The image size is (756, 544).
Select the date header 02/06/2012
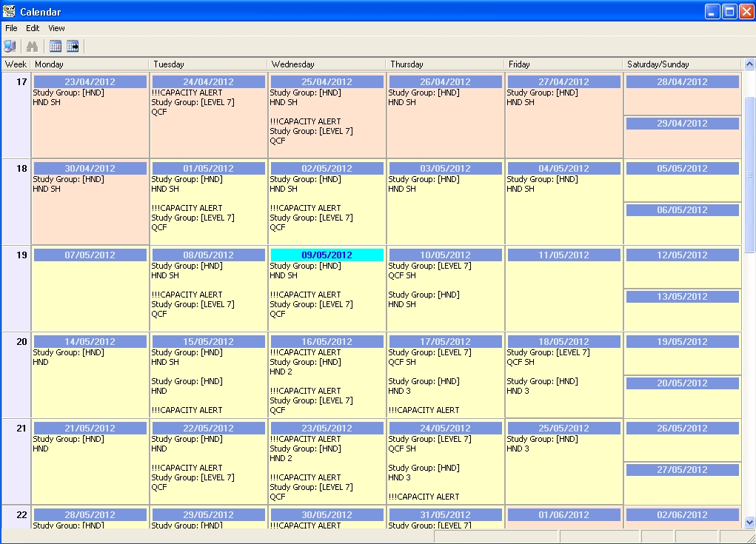(x=682, y=514)
